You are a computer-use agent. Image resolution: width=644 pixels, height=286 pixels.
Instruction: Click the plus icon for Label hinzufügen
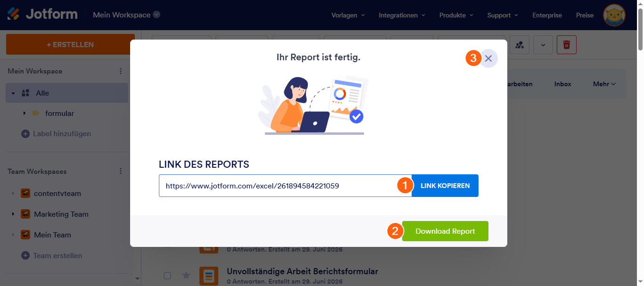click(x=25, y=134)
